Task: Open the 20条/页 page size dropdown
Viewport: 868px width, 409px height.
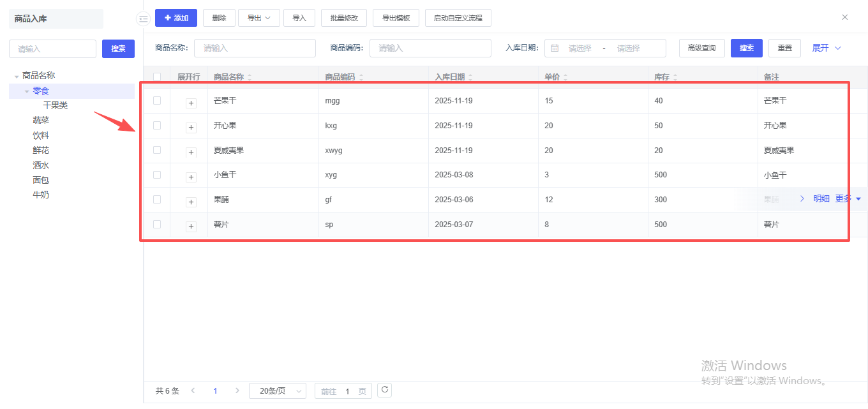Action: pos(278,391)
